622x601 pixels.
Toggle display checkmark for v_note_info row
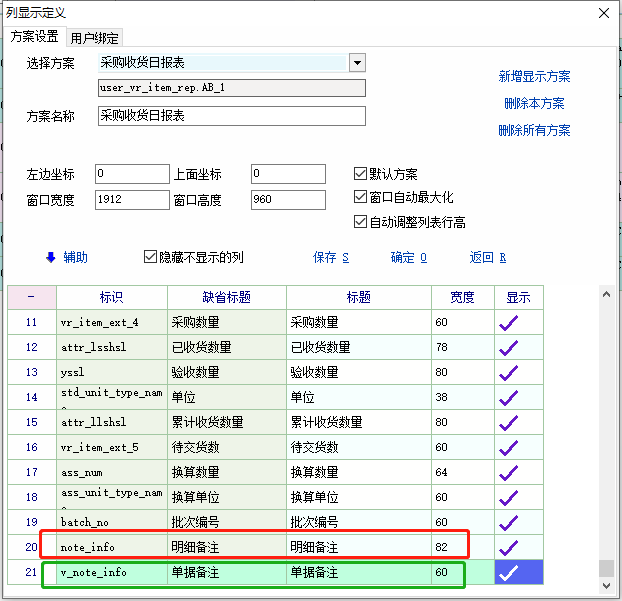(x=508, y=573)
